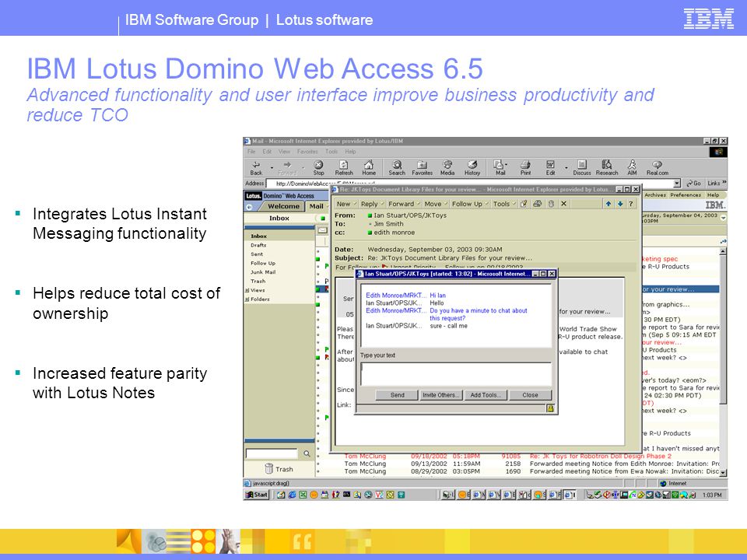Click the Mail icon in browser toolbar
This screenshot has width=747, height=560.
pos(500,168)
